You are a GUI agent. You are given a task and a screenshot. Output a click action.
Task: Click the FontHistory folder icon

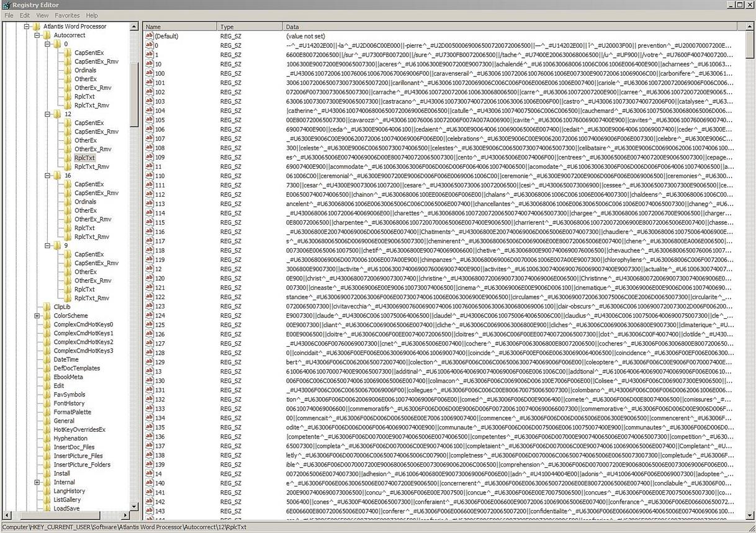(x=47, y=403)
